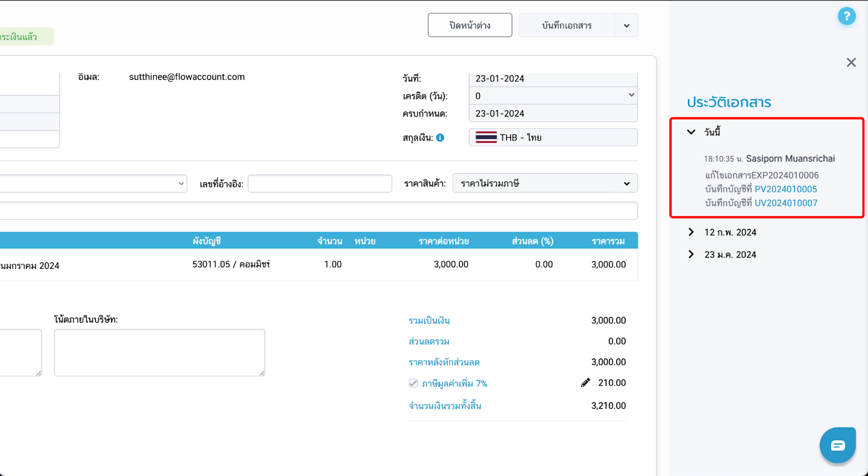The image size is (868, 476).
Task: Click the currency info icon
Action: [440, 138]
